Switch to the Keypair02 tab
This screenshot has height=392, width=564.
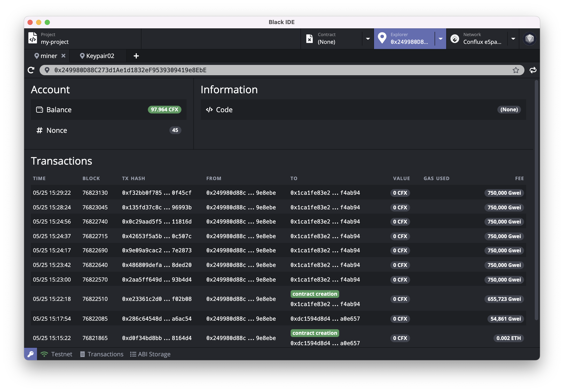[98, 56]
